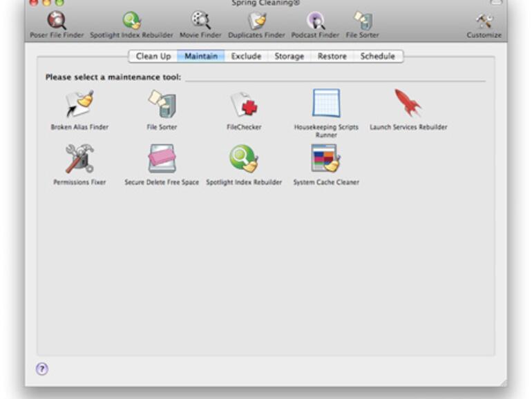Viewport: 532px width, 399px height.
Task: Click the red close window button
Action: 33,3
